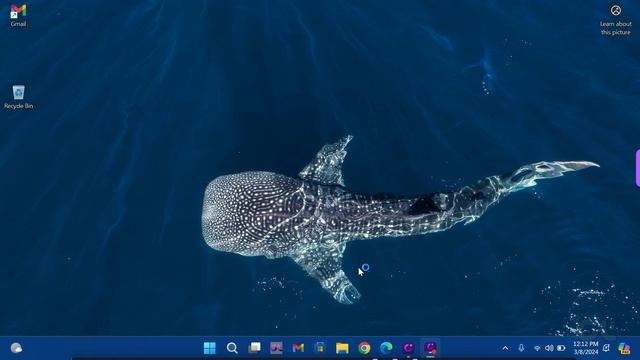Open the Windows Start menu
The image size is (640, 360).
[x=209, y=348]
